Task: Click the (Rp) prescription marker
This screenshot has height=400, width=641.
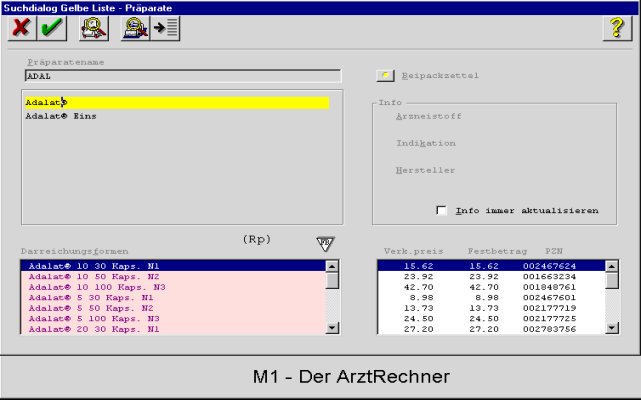Action: point(257,239)
